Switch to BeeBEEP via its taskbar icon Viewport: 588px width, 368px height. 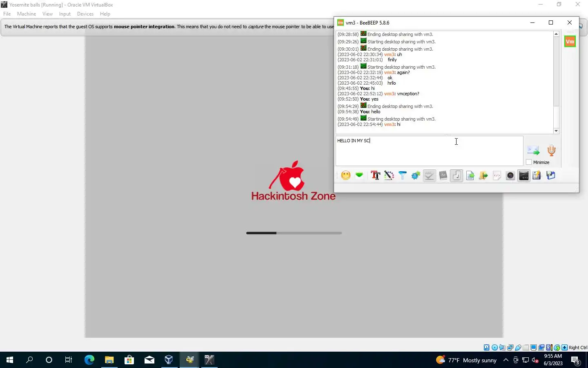pyautogui.click(x=189, y=360)
